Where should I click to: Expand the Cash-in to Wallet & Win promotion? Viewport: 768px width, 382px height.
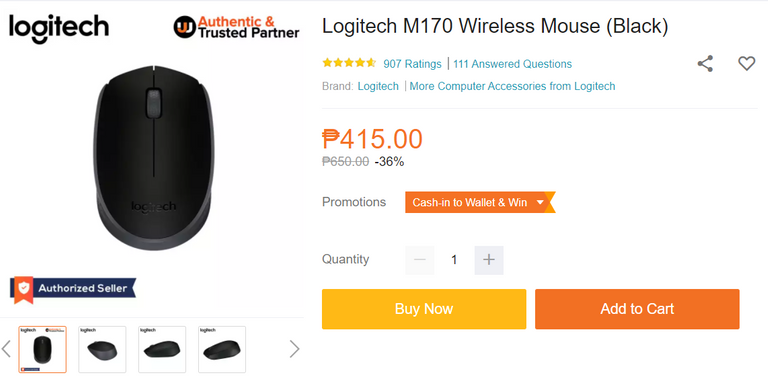pos(480,202)
